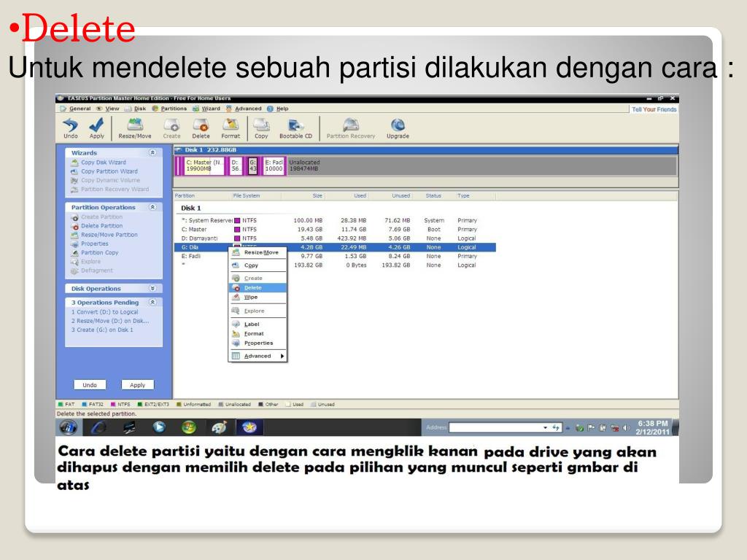Screen dimensions: 747x560
Task: Click the taskbar Address input field
Action: [x=496, y=427]
